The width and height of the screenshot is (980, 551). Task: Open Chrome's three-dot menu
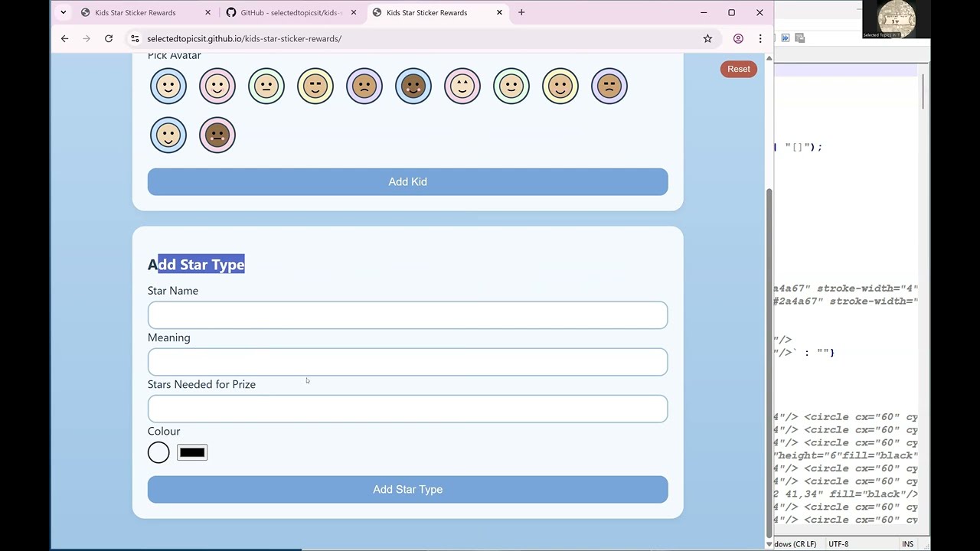click(760, 38)
